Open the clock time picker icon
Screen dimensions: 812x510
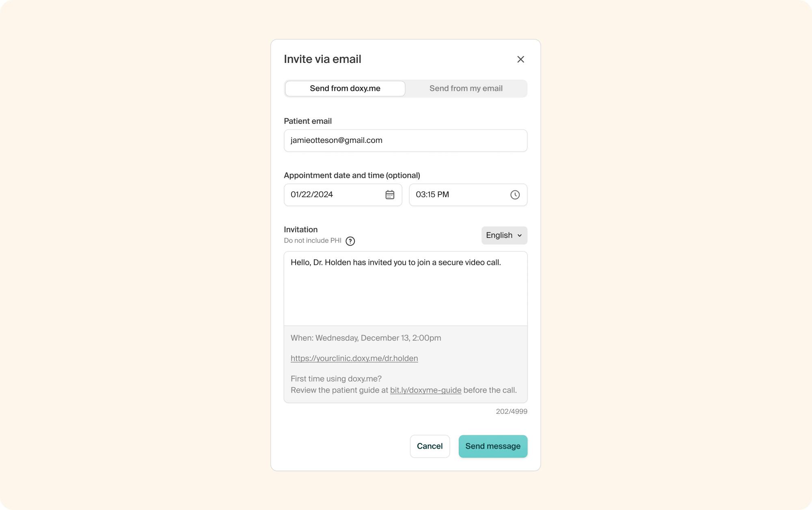pyautogui.click(x=515, y=195)
